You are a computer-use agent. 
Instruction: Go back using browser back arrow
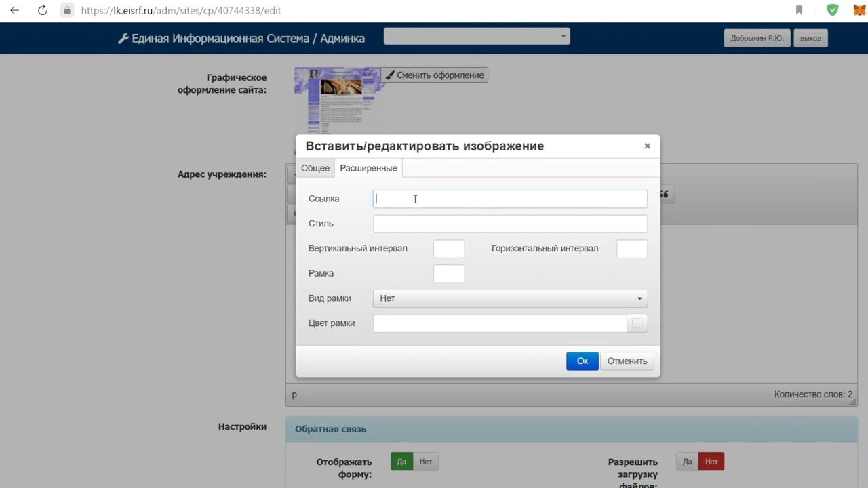coord(15,10)
